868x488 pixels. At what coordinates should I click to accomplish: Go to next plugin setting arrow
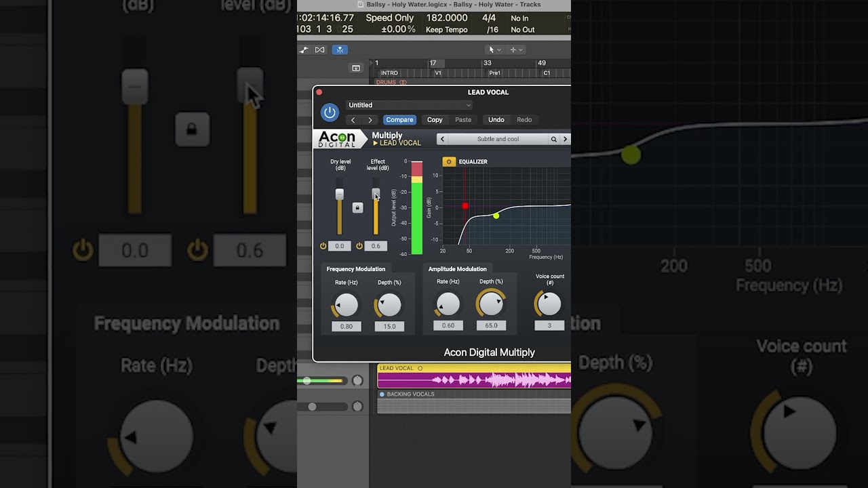[370, 120]
